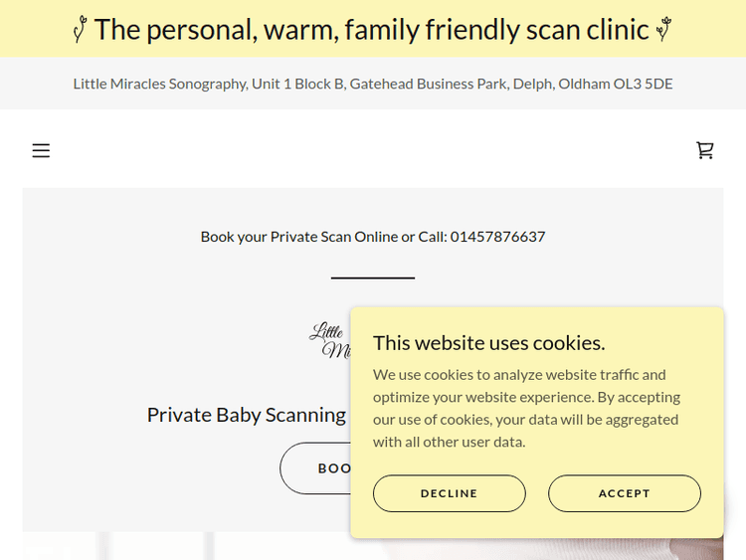The width and height of the screenshot is (746, 560).
Task: Click the Little Miracles script logo
Action: pos(330,340)
